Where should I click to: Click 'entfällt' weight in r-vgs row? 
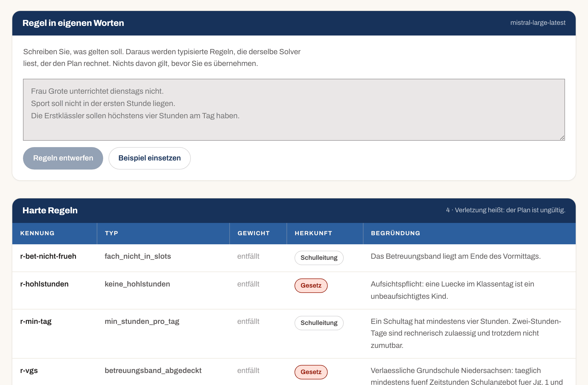[248, 371]
